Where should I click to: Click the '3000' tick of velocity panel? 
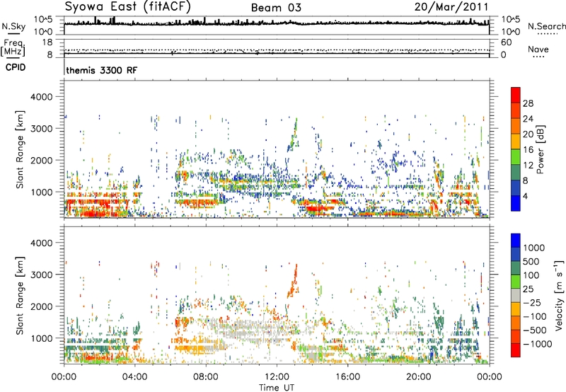[x=42, y=275]
